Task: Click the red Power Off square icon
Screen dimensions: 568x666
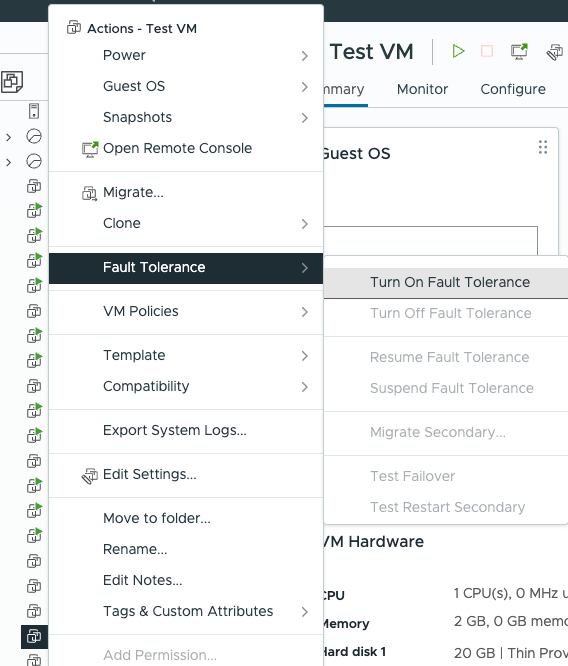Action: pos(487,51)
